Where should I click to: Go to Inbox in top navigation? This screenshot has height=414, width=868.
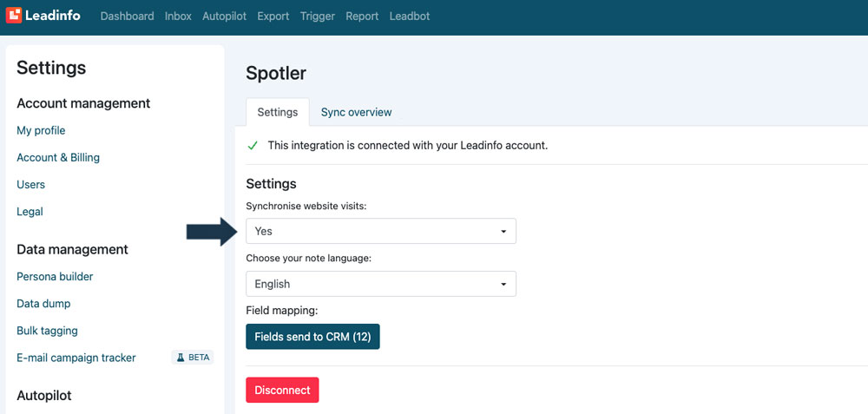click(x=178, y=16)
